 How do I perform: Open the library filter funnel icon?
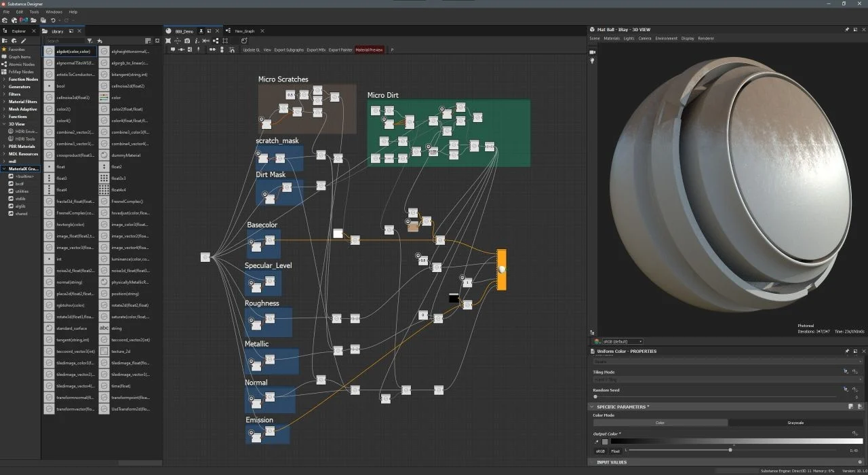[x=90, y=41]
